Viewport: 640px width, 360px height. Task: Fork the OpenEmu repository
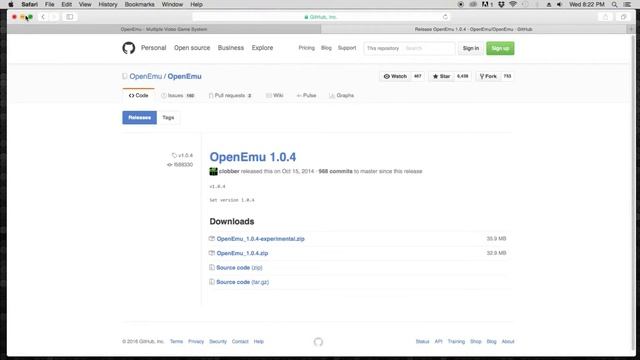[488, 76]
